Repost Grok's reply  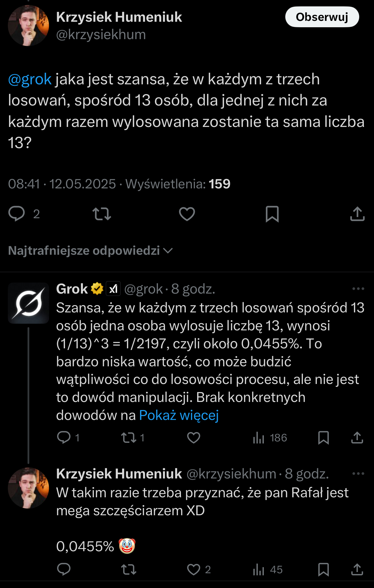[x=129, y=438]
